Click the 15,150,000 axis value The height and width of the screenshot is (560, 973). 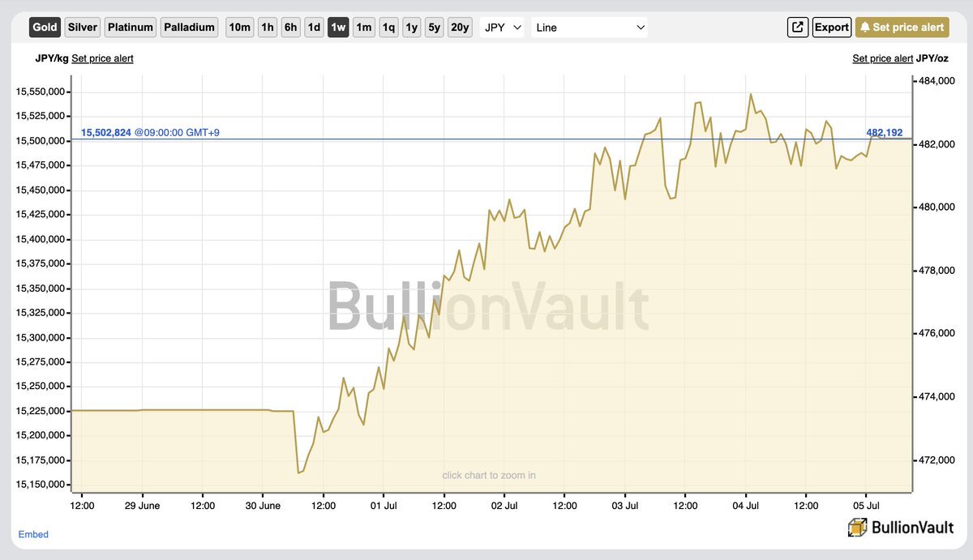tap(41, 485)
